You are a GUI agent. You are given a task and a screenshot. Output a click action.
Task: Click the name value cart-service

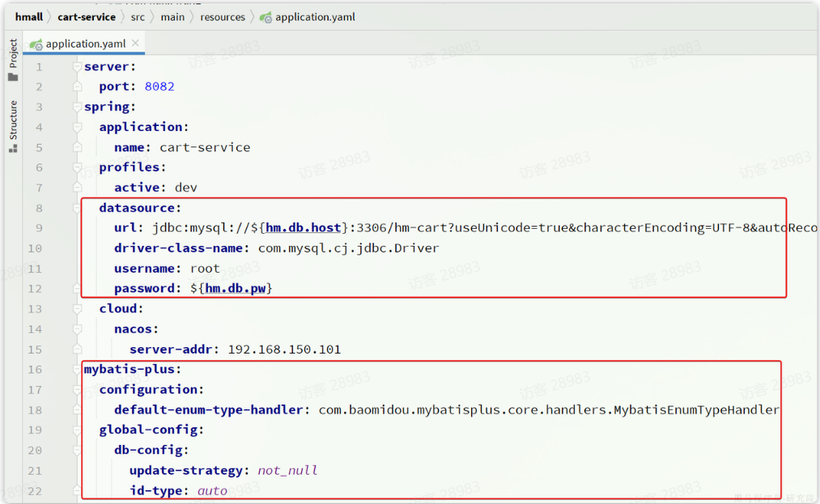point(205,147)
